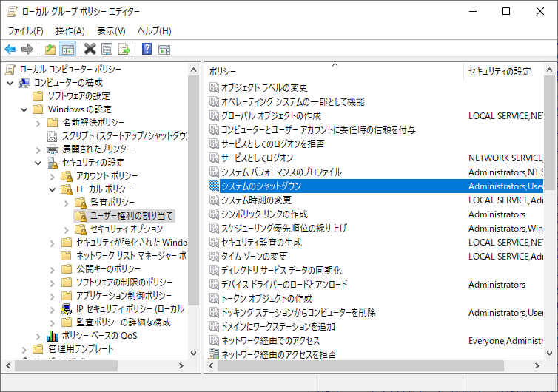
Task: Click the セキュリティ オプション folder icon
Action: point(81,229)
